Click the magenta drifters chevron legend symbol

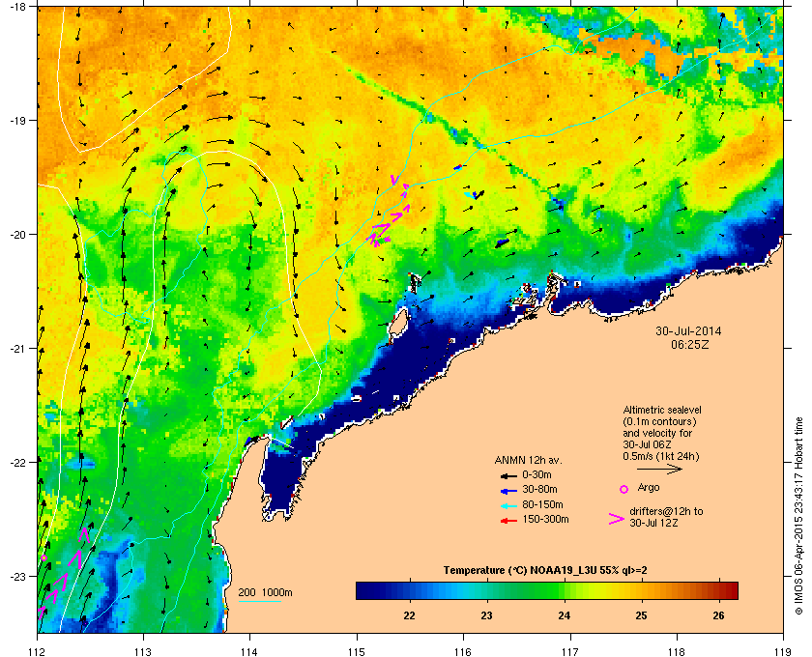click(617, 519)
